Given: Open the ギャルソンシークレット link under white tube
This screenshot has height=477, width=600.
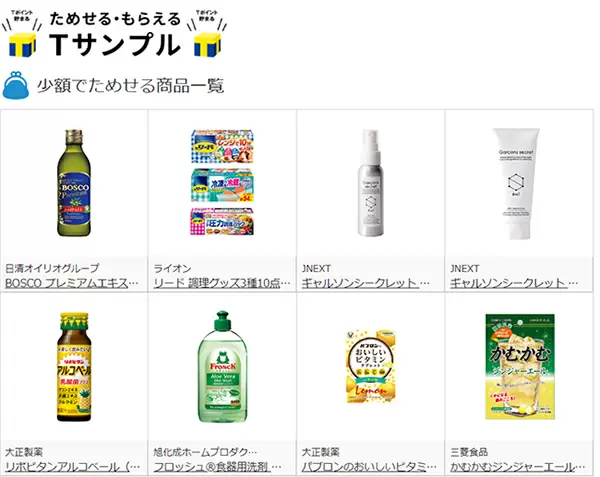Looking at the screenshot, I should tap(514, 283).
